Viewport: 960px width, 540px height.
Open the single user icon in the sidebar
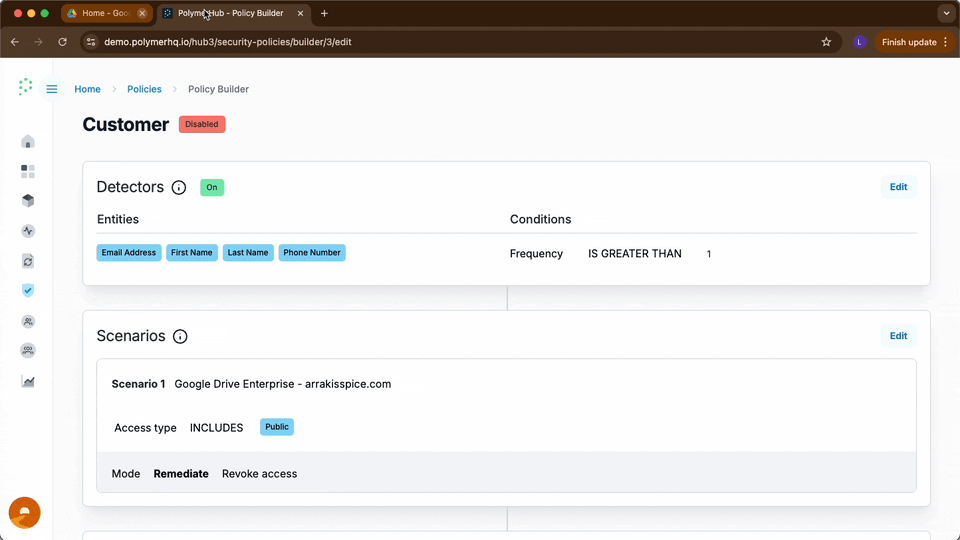pos(28,321)
